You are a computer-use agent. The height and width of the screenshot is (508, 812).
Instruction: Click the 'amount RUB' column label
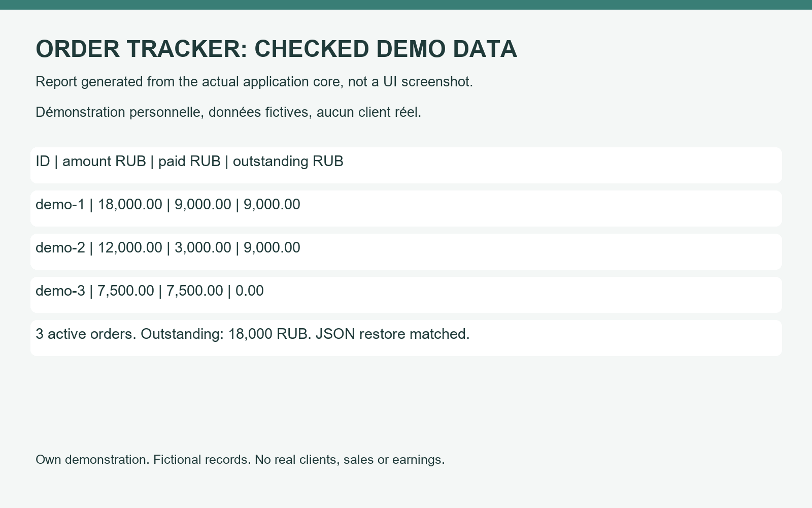pyautogui.click(x=104, y=162)
